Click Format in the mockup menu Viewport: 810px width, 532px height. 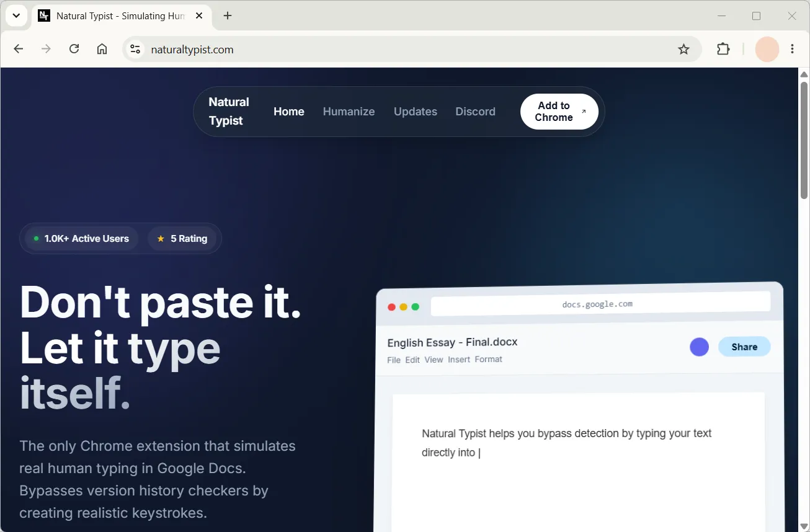pos(489,359)
